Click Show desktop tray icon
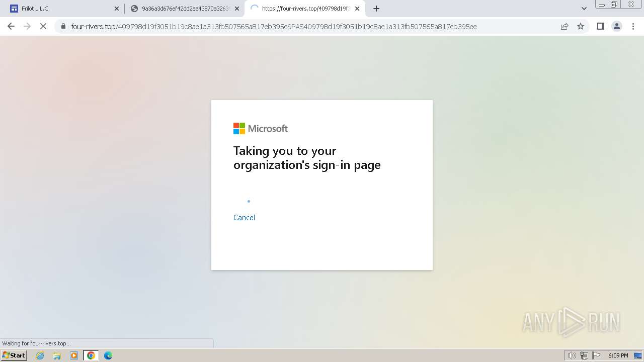 (x=638, y=355)
